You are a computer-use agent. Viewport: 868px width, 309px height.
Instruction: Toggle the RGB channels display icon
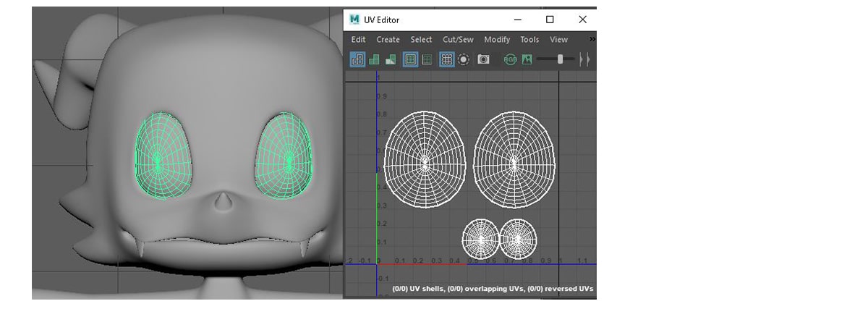[510, 60]
